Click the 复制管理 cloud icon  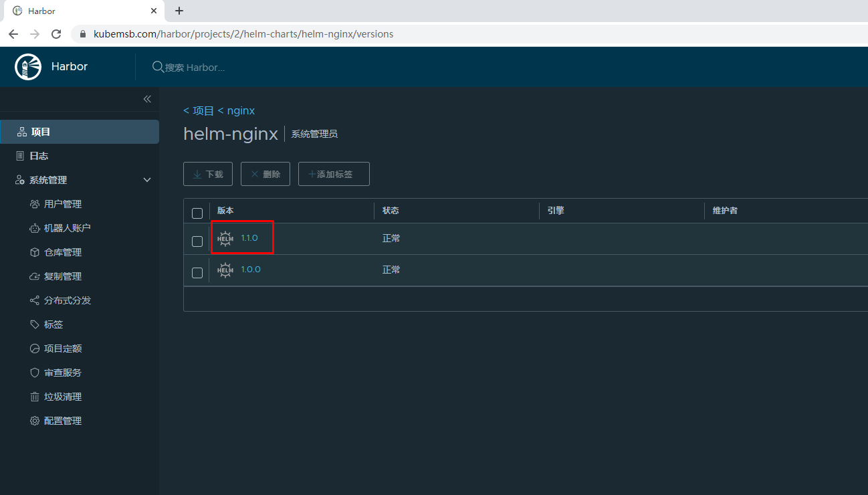click(x=35, y=276)
